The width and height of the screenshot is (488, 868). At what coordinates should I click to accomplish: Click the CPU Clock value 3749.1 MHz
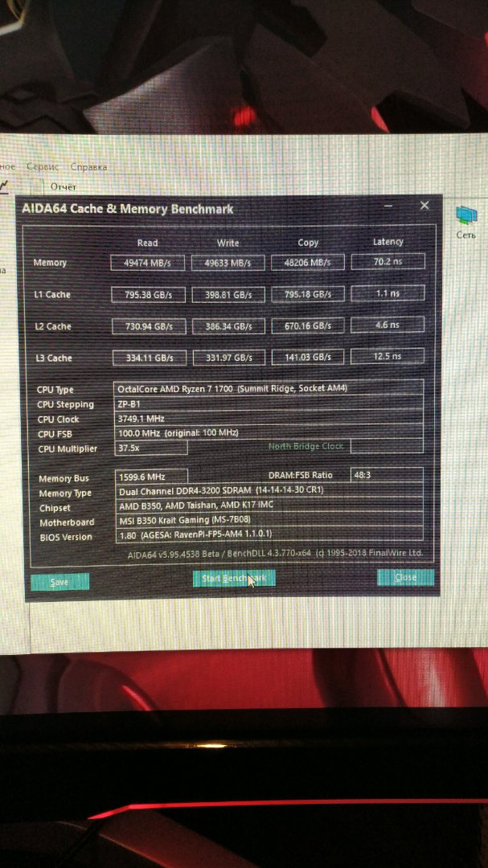tap(269, 418)
